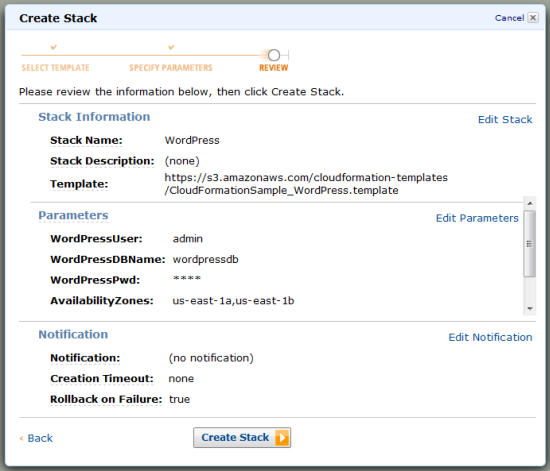Open the Edit Notification link

[490, 337]
